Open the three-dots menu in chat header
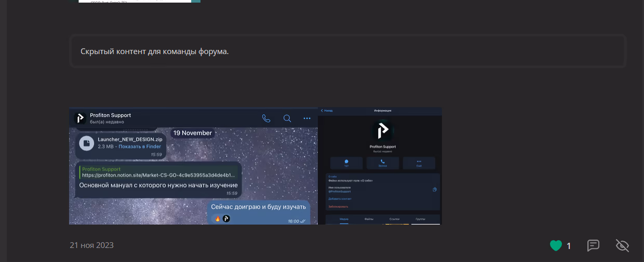 point(307,118)
